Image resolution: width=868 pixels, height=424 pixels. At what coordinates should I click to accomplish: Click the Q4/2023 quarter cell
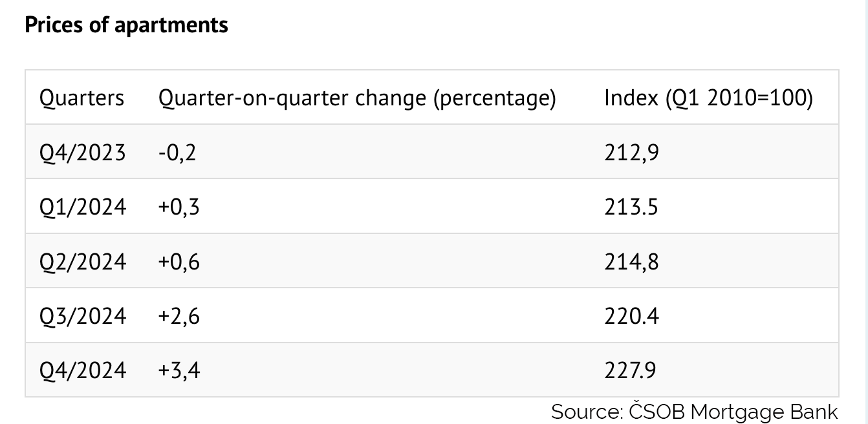(83, 153)
